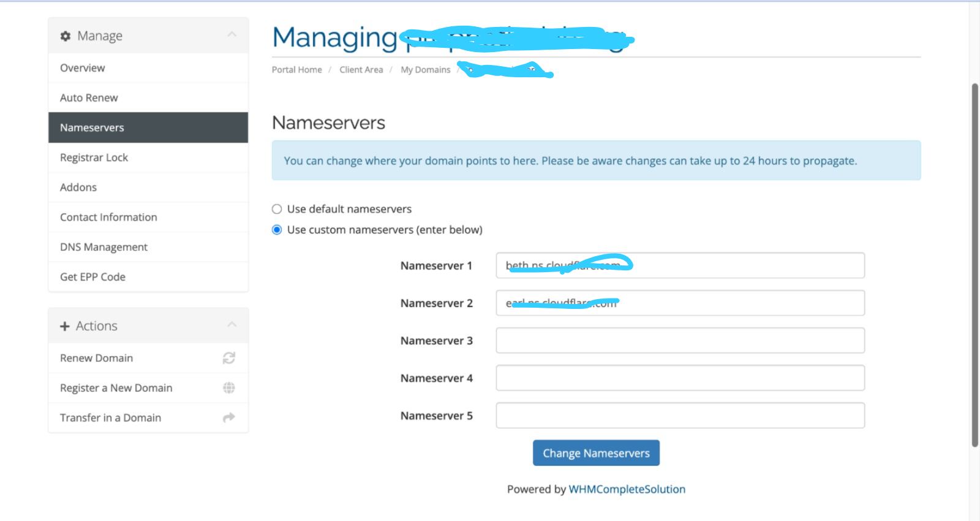The height and width of the screenshot is (521, 980).
Task: Open DNS Management from sidebar
Action: (x=104, y=247)
